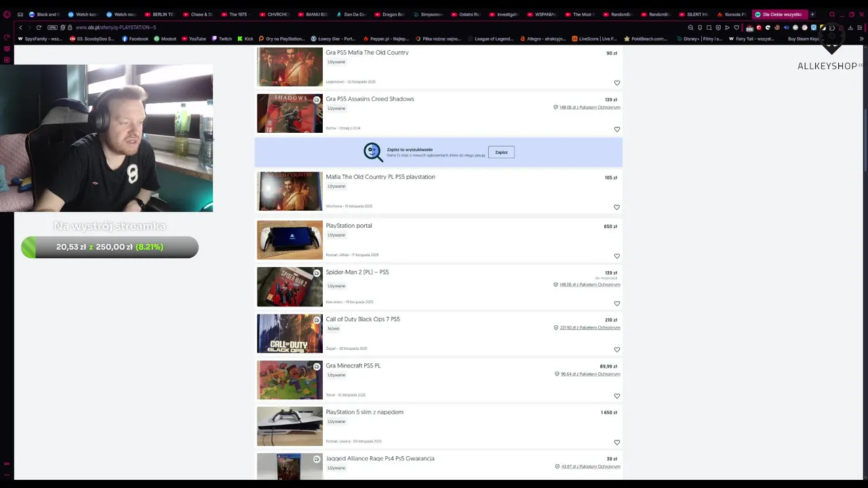Open the Mafia The Old Country PL PS5 playstation title
868x488 pixels.
380,177
